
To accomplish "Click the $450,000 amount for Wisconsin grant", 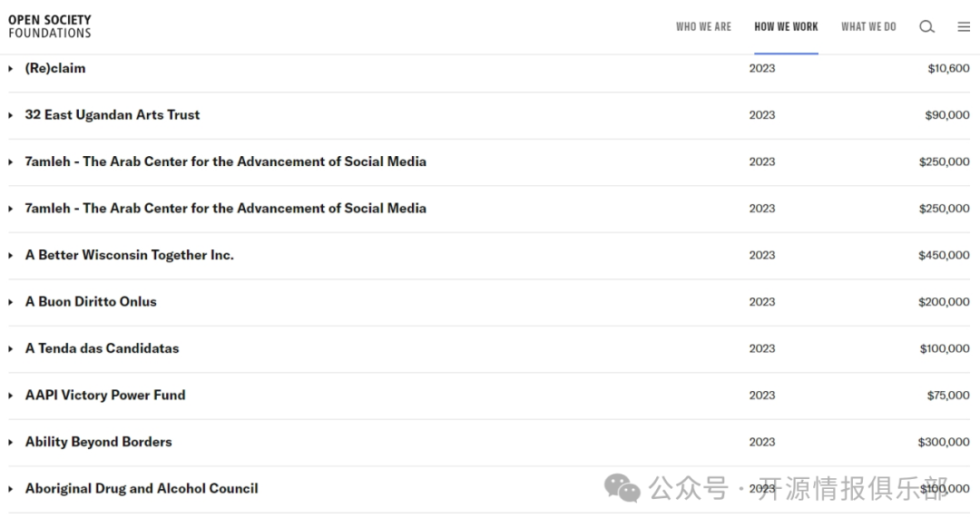I will coord(944,256).
